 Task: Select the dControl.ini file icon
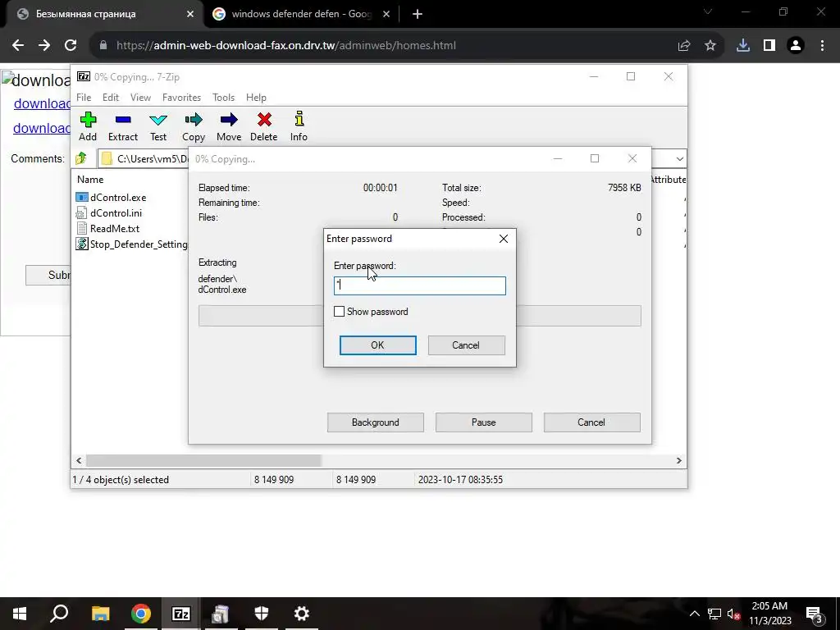(81, 212)
